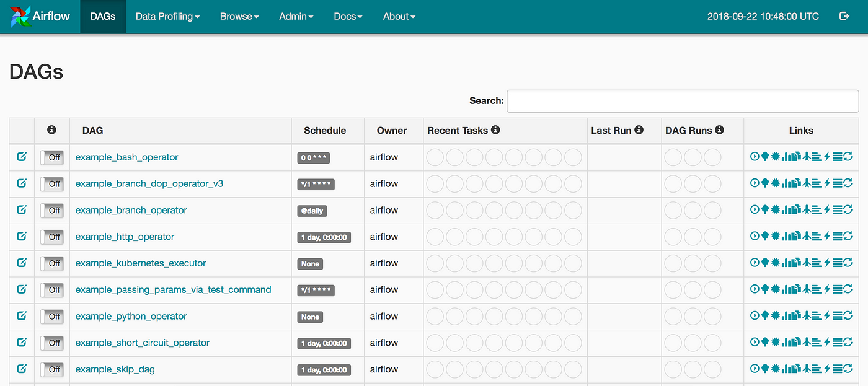Open Logs list icon for example_skip_dag
The height and width of the screenshot is (386, 868).
coord(838,369)
